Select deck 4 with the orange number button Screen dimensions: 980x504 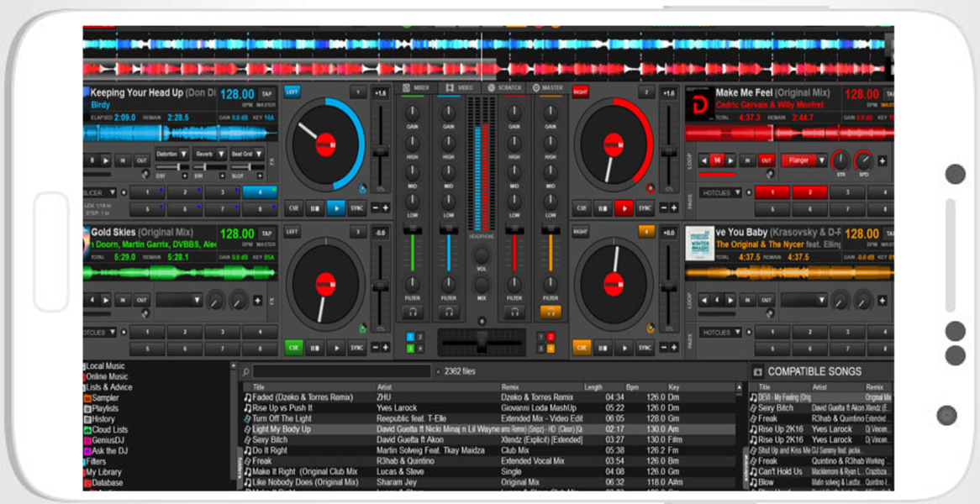pyautogui.click(x=647, y=232)
